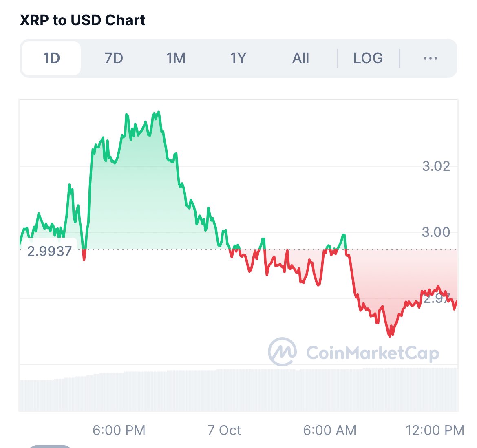Click the XRP to USD Chart heading

coord(83,20)
